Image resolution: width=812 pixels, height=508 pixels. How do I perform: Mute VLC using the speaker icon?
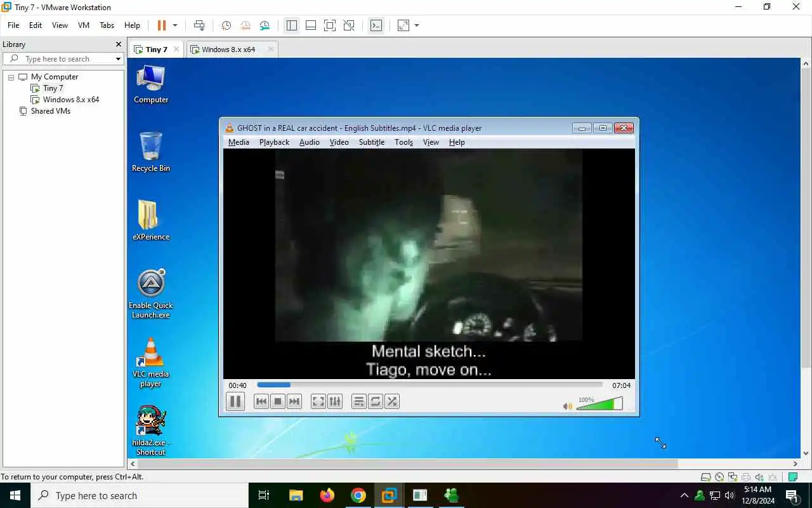pos(567,406)
